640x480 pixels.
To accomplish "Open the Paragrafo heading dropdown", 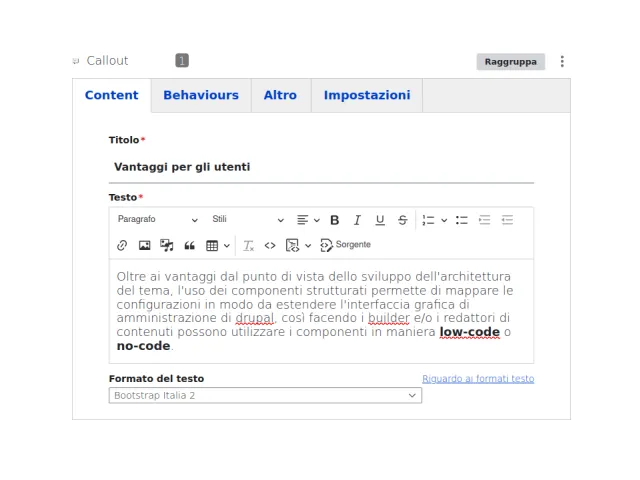I will point(158,220).
